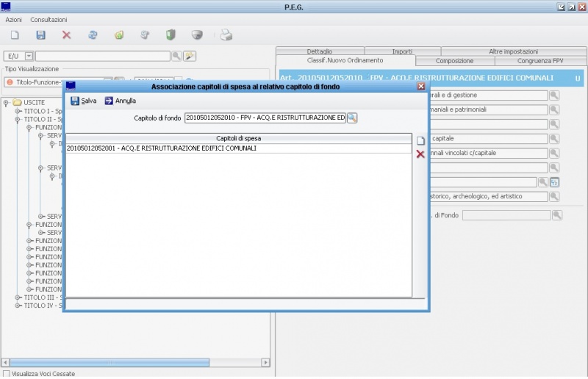Switch to the Importi tab
Screen dimensions: 588x379
(x=402, y=51)
